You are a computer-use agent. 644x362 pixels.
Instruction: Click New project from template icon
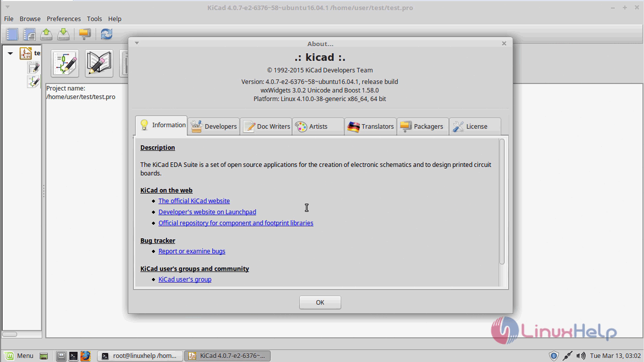[x=29, y=34]
